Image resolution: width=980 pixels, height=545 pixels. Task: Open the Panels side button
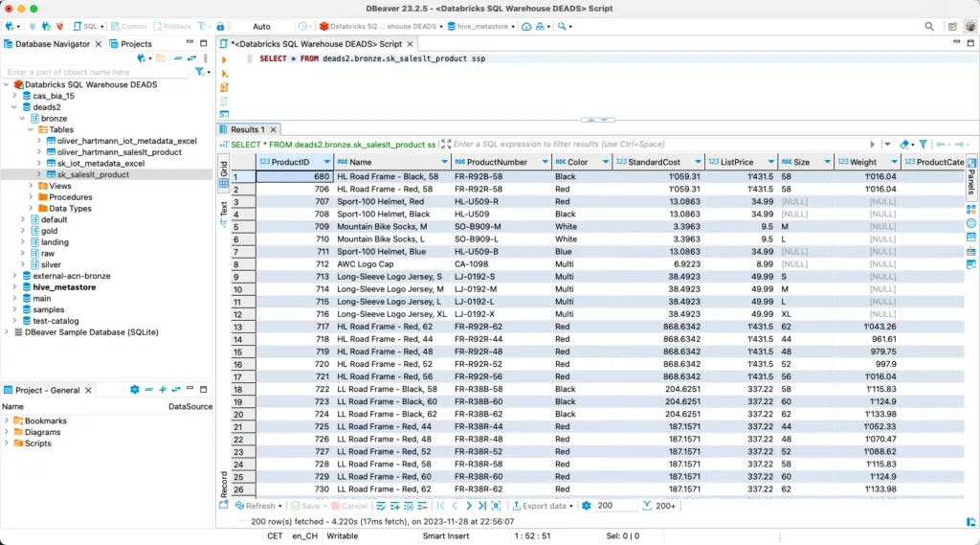971,175
